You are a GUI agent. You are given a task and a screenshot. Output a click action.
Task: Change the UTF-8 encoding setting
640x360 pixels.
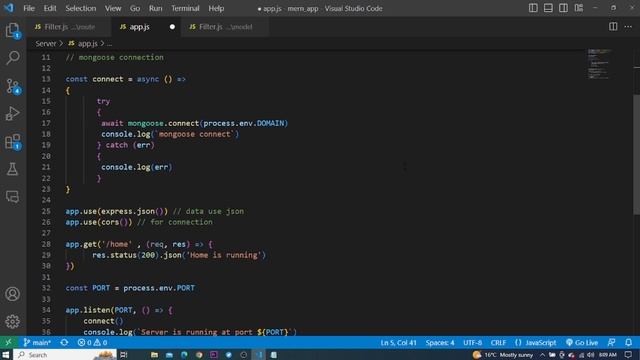(x=473, y=342)
